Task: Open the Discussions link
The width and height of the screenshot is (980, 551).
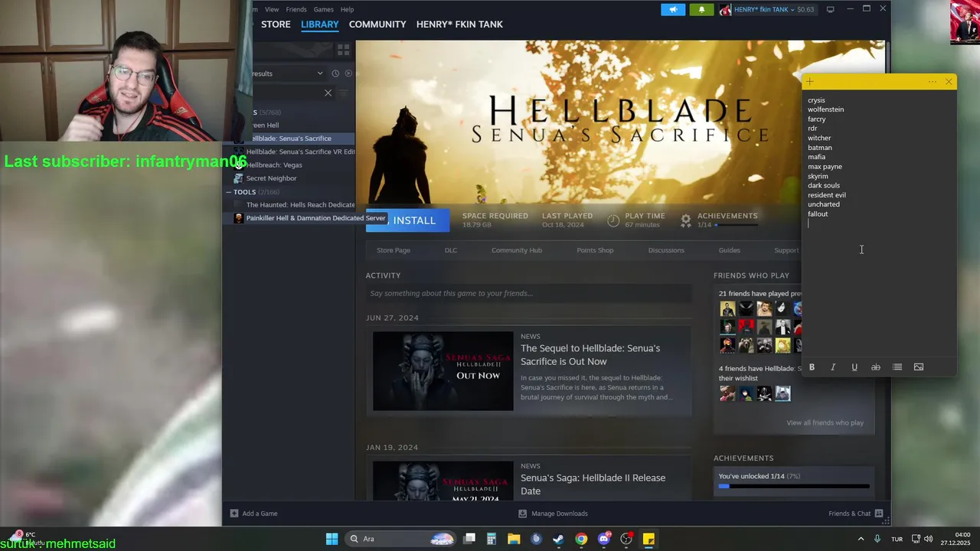Action: 666,250
